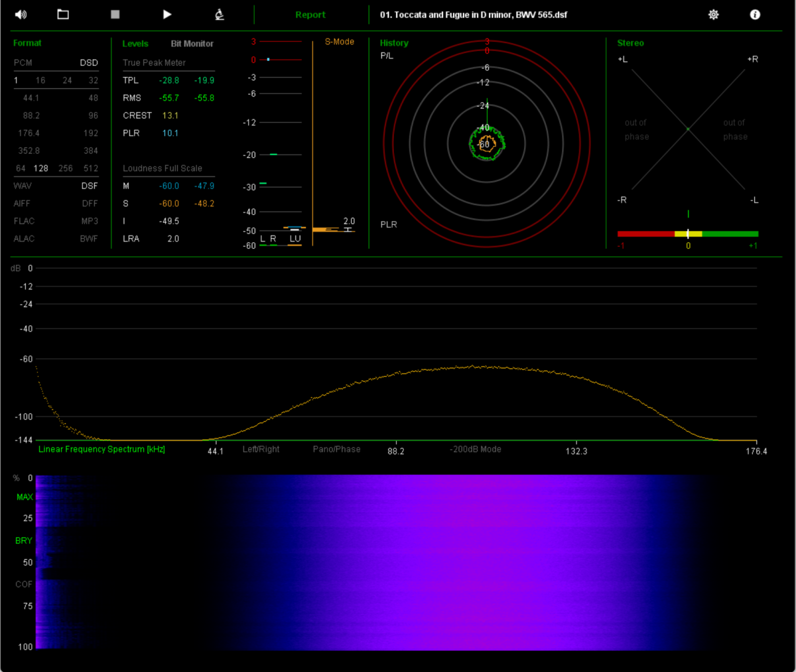Click the PLR label in History
The height and width of the screenshot is (672, 796).
[x=389, y=225]
